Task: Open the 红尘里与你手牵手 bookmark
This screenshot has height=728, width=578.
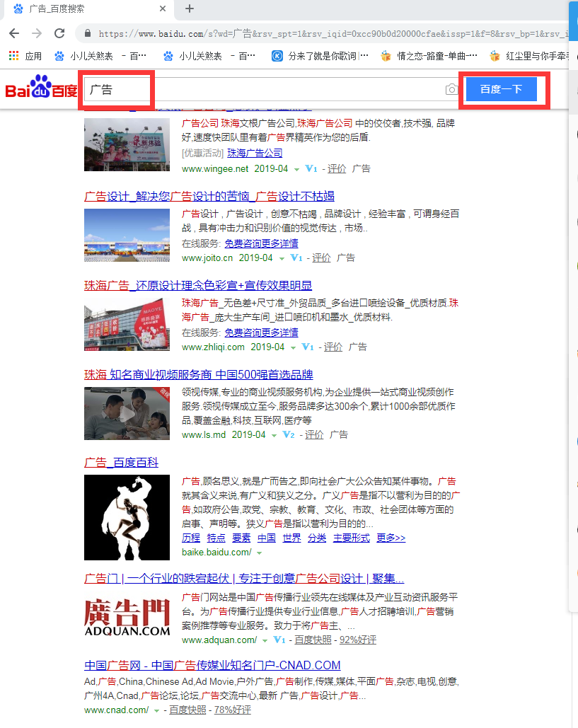Action: pyautogui.click(x=529, y=56)
